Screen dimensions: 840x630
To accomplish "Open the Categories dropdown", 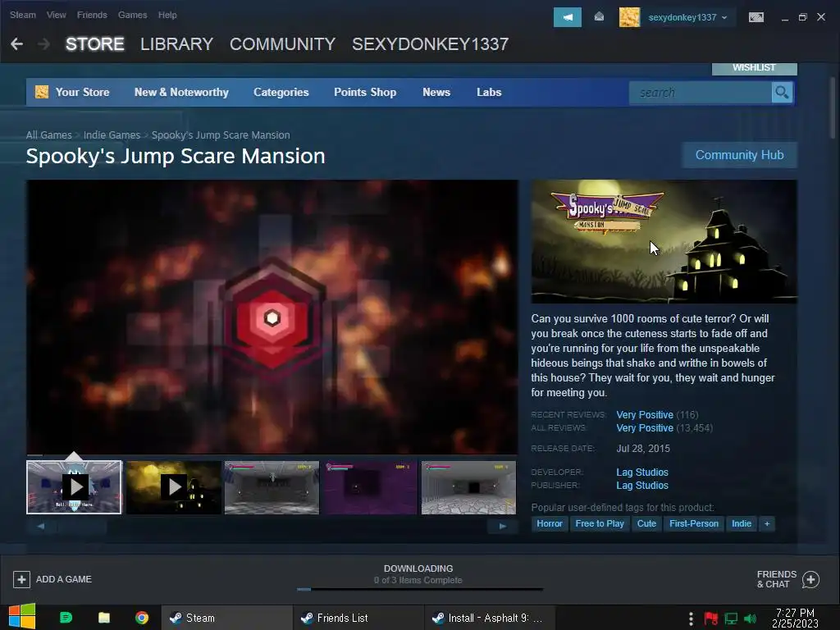I will [281, 92].
